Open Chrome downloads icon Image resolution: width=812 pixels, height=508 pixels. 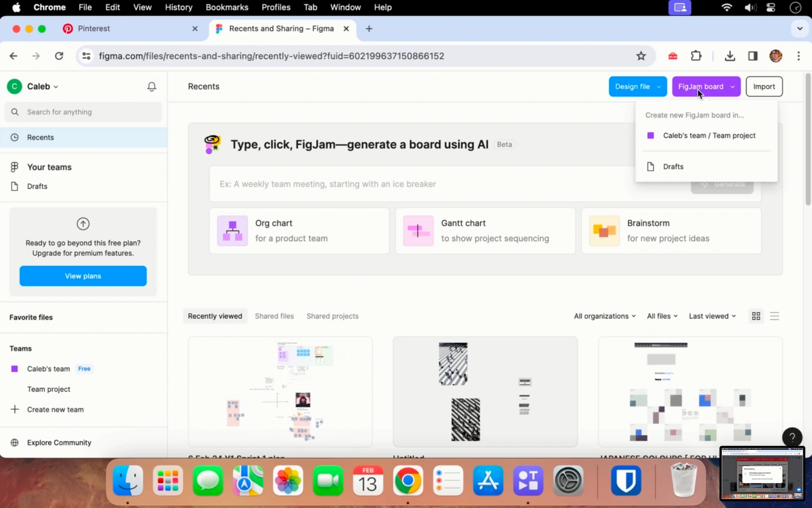(x=730, y=56)
